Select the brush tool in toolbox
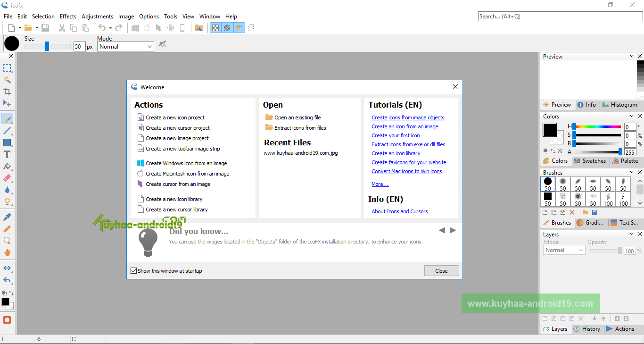Screen dimensions: 644x344 [7, 119]
